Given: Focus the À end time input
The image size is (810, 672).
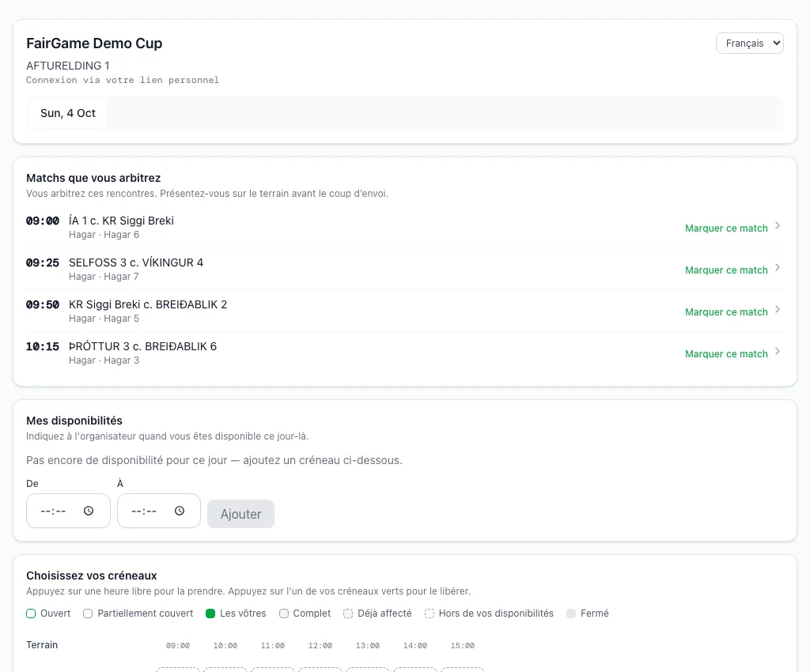Looking at the screenshot, I should click(159, 511).
